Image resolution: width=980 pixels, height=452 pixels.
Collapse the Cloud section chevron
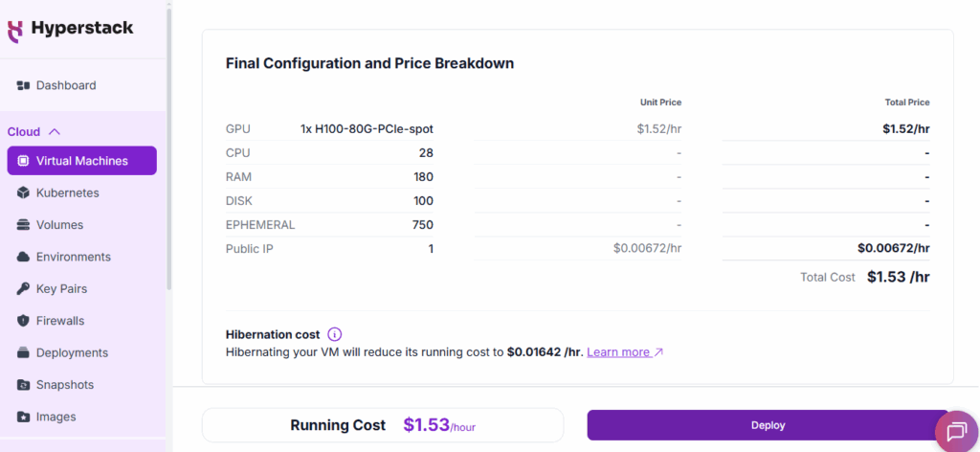pyautogui.click(x=55, y=131)
